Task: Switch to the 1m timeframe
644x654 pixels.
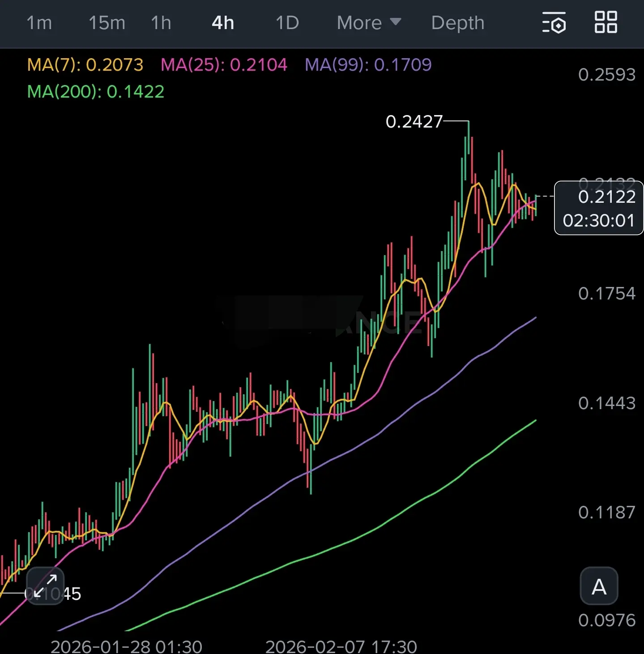Action: (39, 23)
